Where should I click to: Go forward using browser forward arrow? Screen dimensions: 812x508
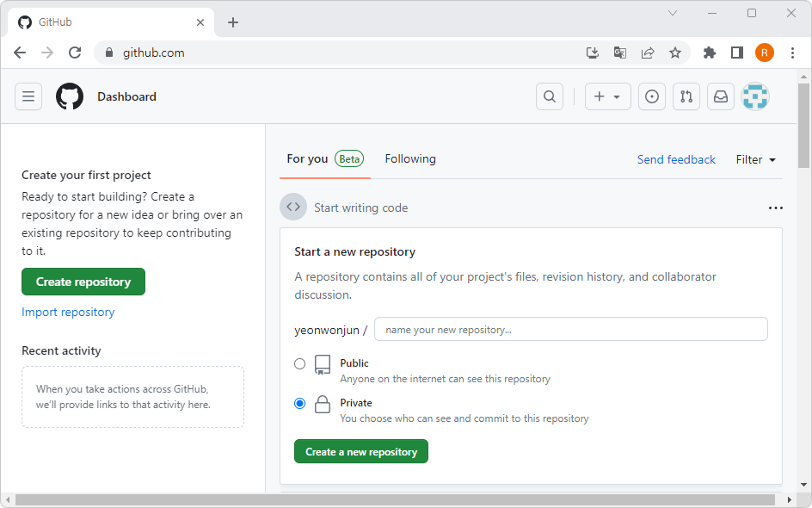[x=47, y=53]
